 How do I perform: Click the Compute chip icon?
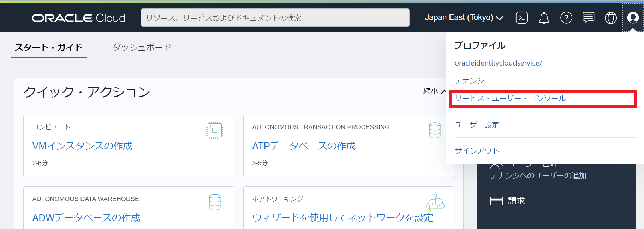215,130
